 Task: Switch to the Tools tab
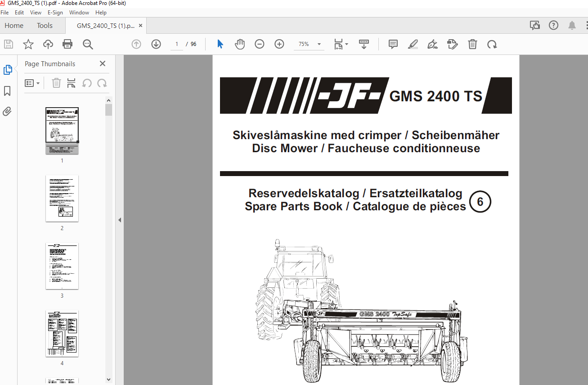pos(45,26)
